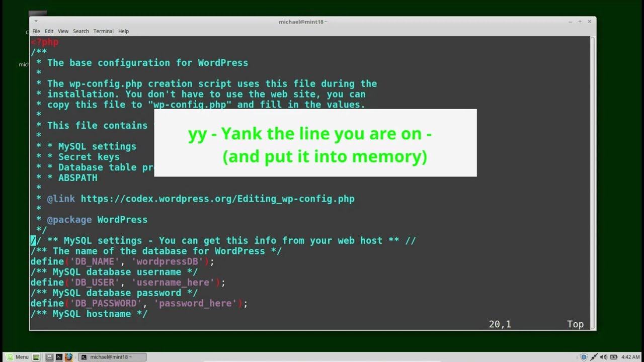Click the '* MySQL settings' bullet line
This screenshot has height=362, width=644.
point(86,146)
